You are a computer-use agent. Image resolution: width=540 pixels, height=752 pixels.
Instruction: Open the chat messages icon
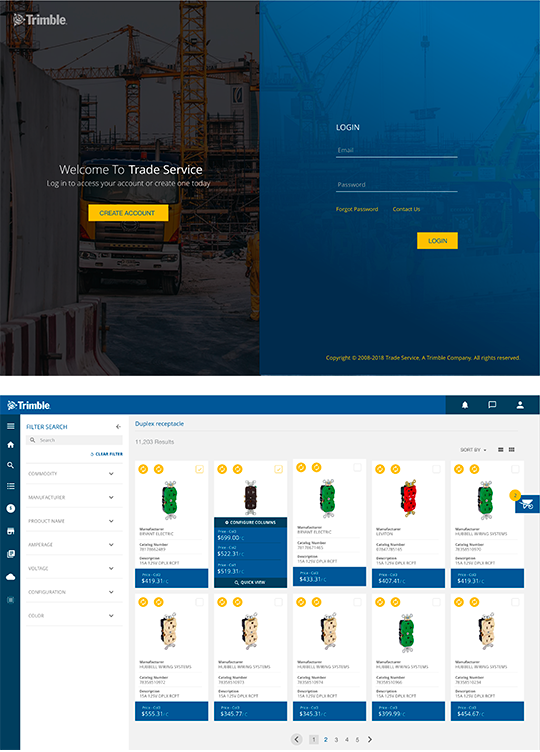tap(492, 405)
